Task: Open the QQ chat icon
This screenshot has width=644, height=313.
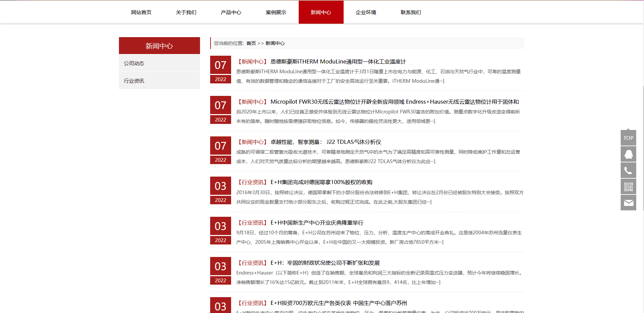Action: tap(628, 154)
